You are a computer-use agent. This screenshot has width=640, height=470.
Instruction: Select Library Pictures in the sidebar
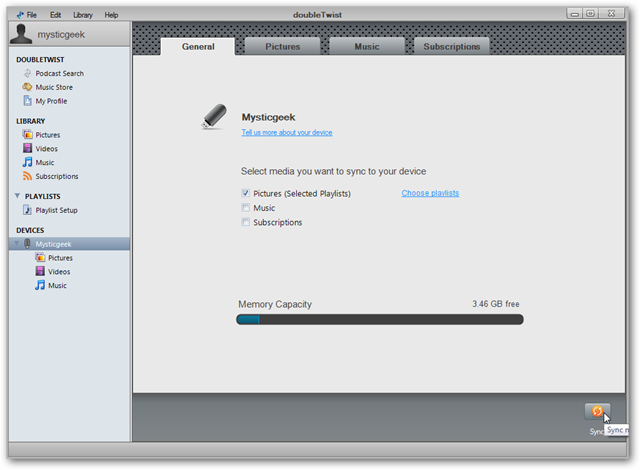41,135
